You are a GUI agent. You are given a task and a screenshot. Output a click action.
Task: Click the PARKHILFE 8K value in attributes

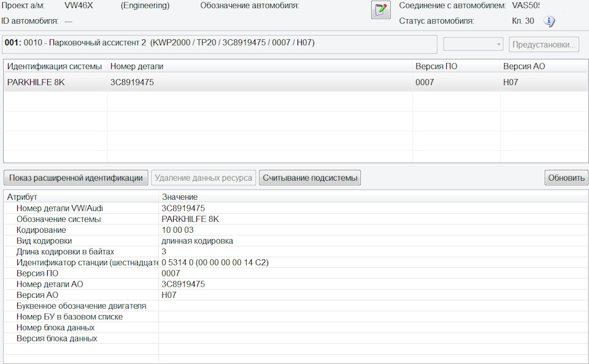pos(190,219)
